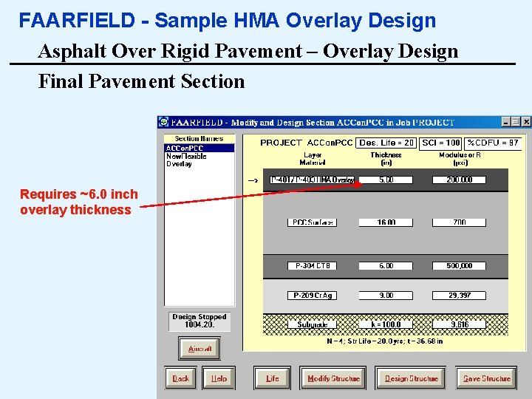The image size is (532, 399).
Task: Click P-209 thickness 9.00 field
Action: point(386,296)
